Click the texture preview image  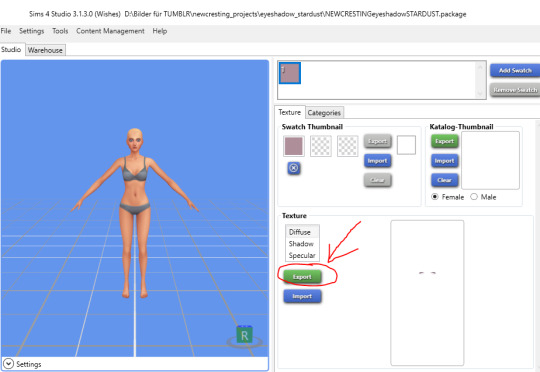(x=427, y=293)
